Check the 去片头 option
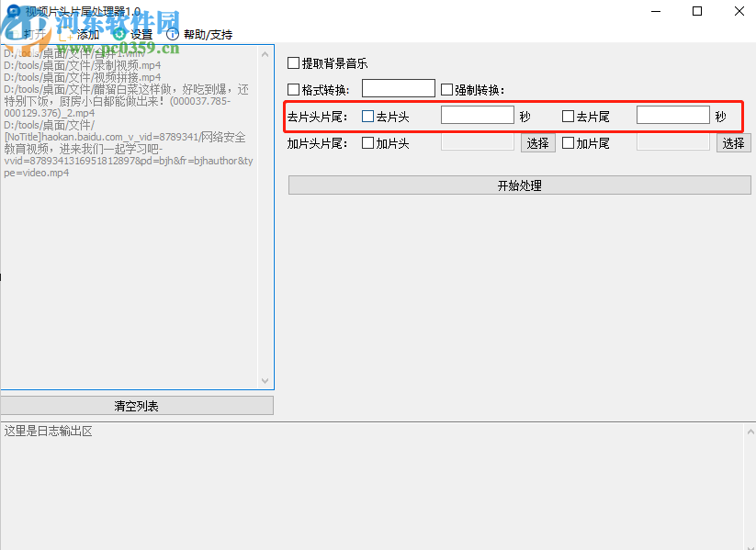The image size is (756, 550). coord(367,117)
